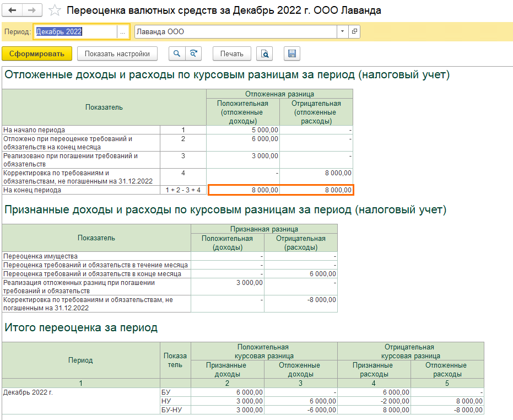This screenshot has height=420, width=513.
Task: Click the Печать button
Action: (x=231, y=53)
